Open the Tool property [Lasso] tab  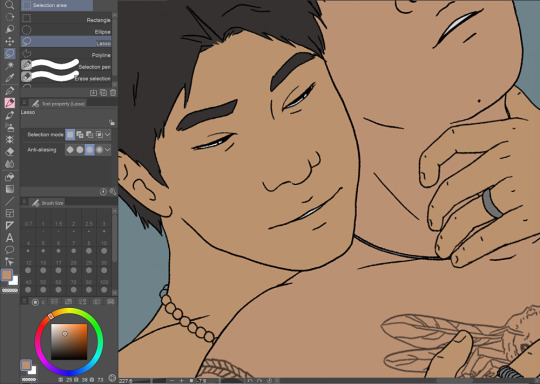click(x=58, y=103)
